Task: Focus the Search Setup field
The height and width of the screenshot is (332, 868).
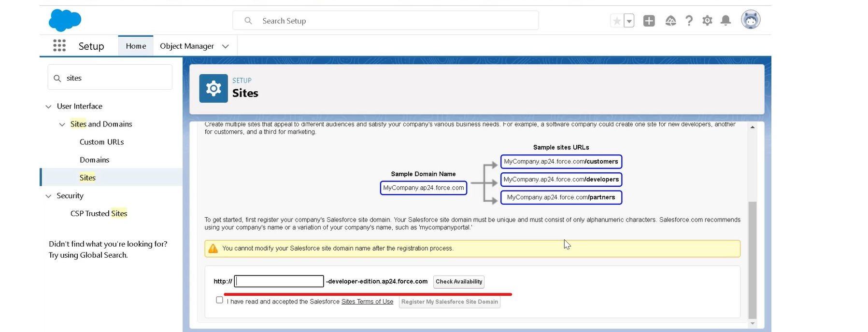Action: [x=385, y=21]
